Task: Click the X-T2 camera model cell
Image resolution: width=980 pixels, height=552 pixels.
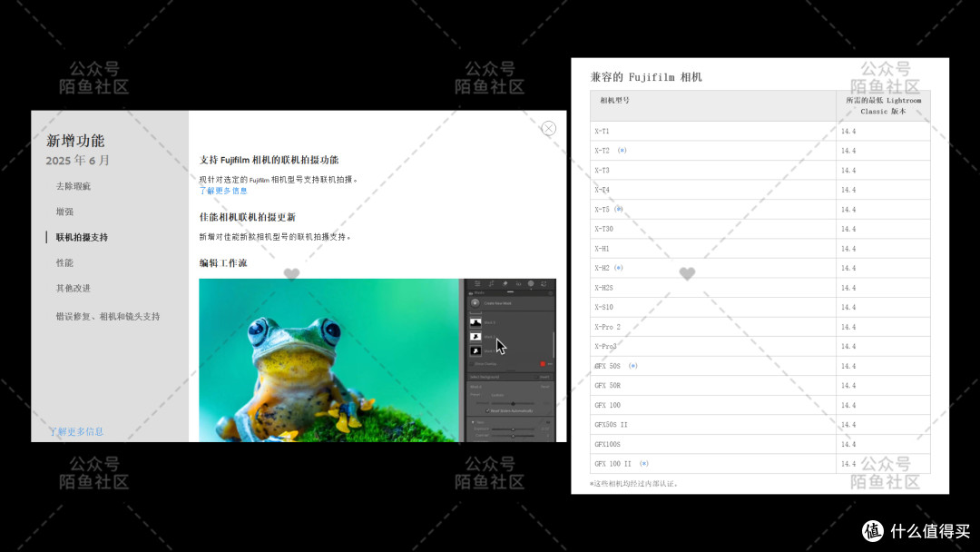Action: pyautogui.click(x=713, y=151)
